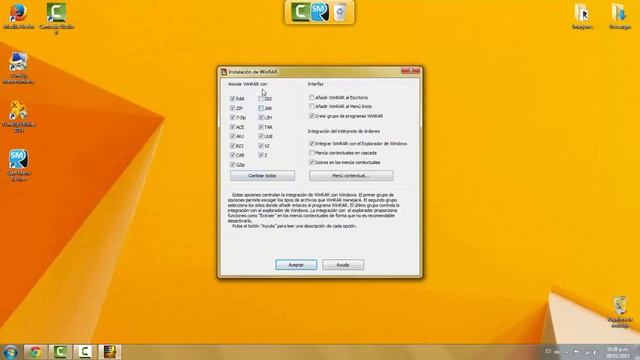This screenshot has width=640, height=360.
Task: Uncheck the BZ2 association checkbox
Action: pos(233,146)
